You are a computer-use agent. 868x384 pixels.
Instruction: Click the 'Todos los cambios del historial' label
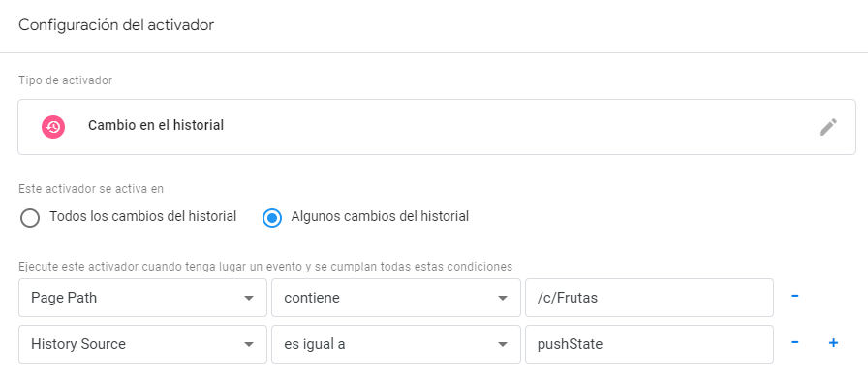point(143,216)
